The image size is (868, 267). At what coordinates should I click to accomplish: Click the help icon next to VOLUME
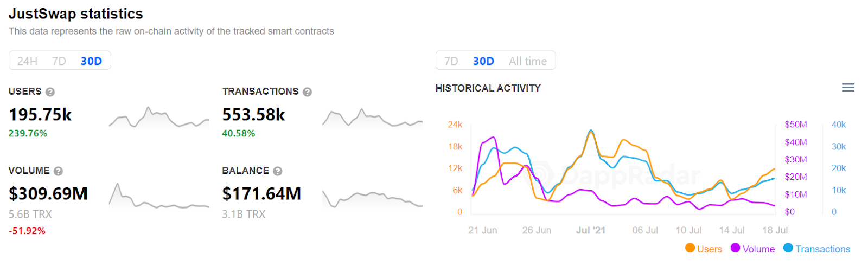58,171
